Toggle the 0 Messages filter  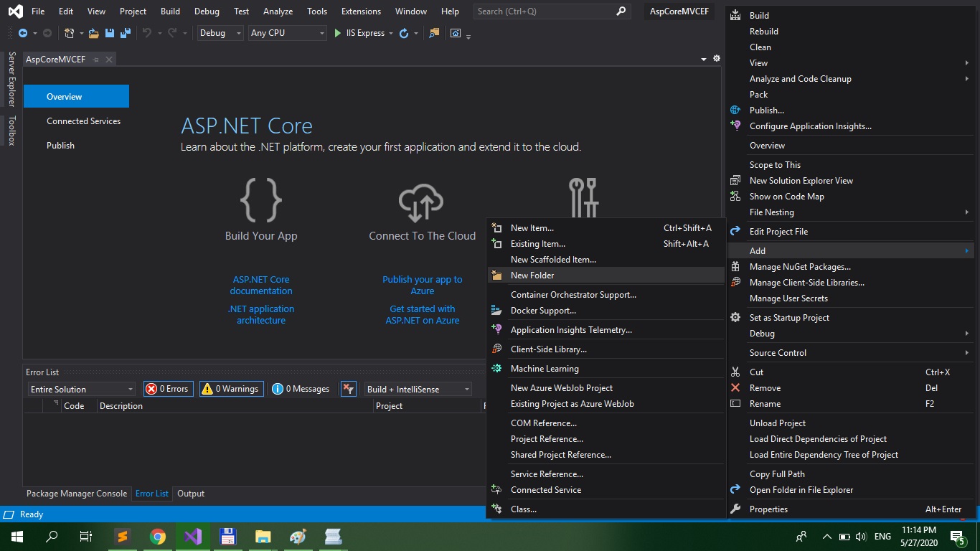pos(301,389)
